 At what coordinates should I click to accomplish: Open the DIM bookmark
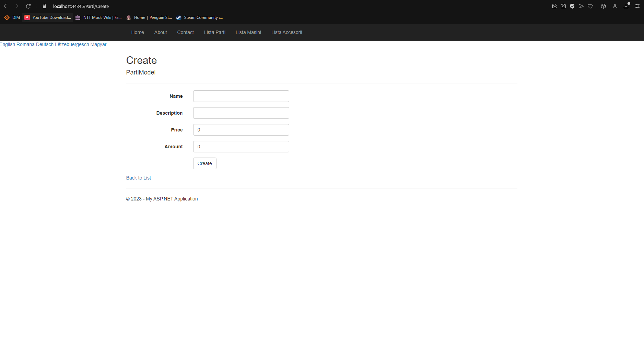[x=12, y=18]
